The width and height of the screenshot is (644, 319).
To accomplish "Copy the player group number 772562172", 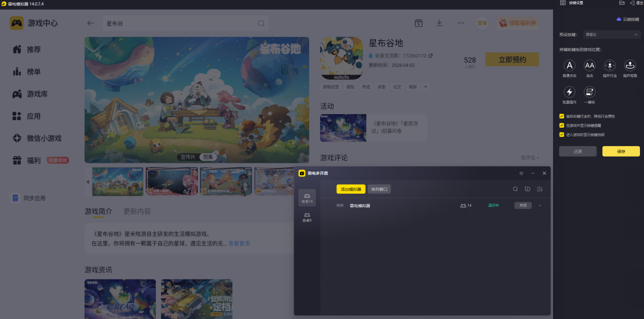I will pos(431,55).
